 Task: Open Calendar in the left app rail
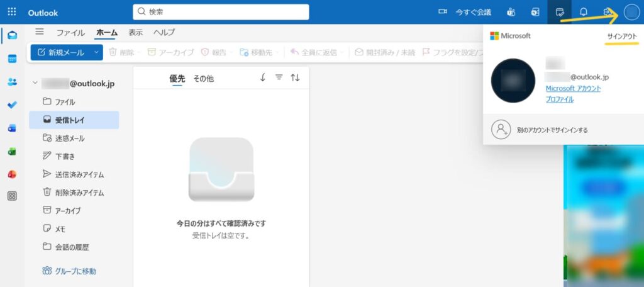tap(13, 59)
